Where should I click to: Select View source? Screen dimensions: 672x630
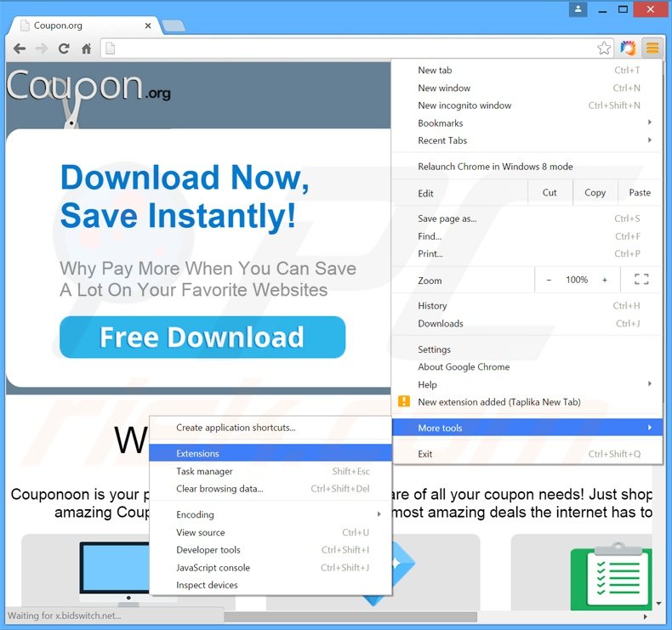[x=271, y=532]
